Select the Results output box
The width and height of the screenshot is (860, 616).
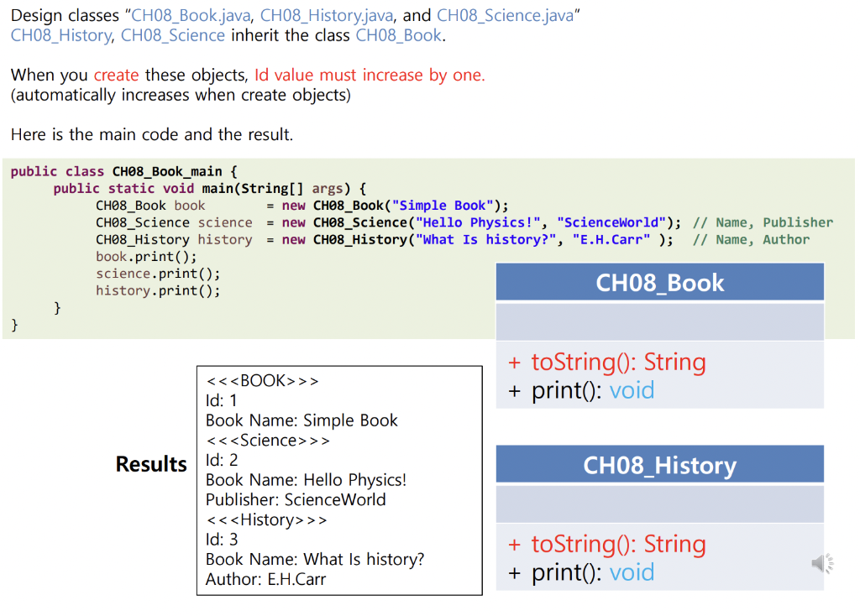pos(338,481)
